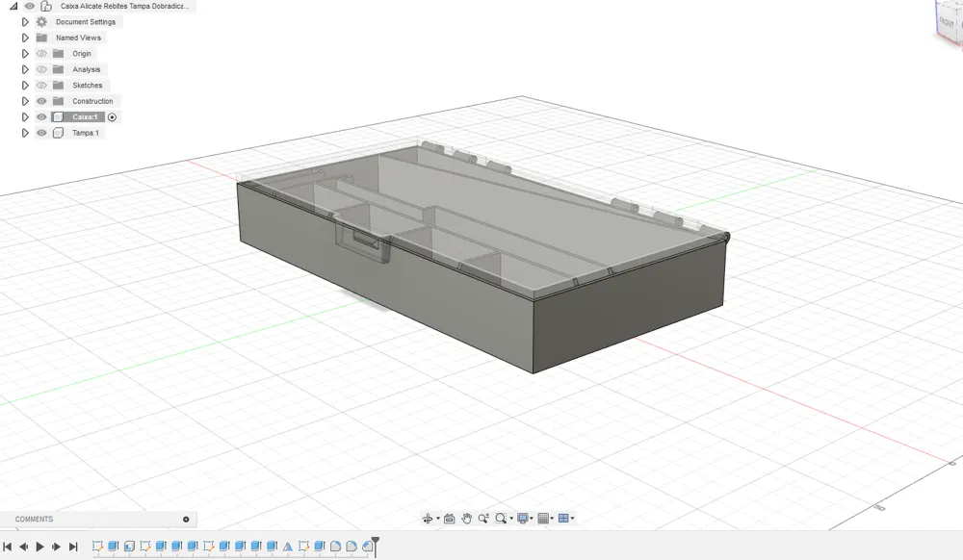Open the Display Settings dropdown arrow

tap(532, 519)
